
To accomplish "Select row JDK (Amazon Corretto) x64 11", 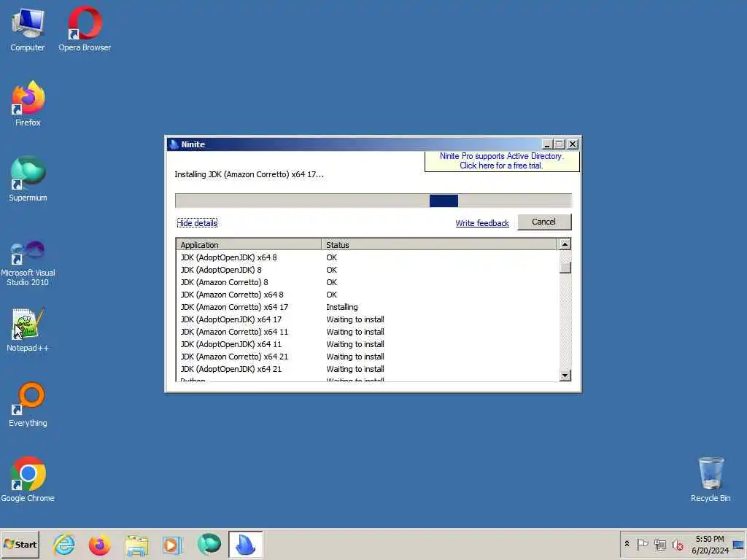I will [367, 332].
